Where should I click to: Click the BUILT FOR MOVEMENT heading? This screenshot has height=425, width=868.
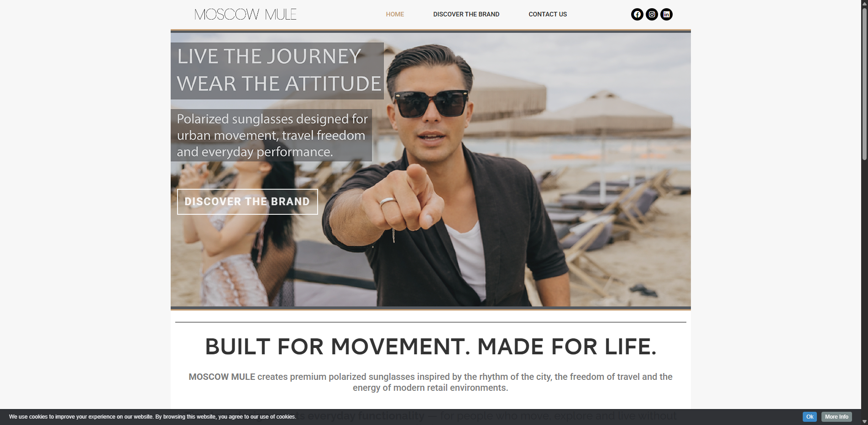point(430,347)
